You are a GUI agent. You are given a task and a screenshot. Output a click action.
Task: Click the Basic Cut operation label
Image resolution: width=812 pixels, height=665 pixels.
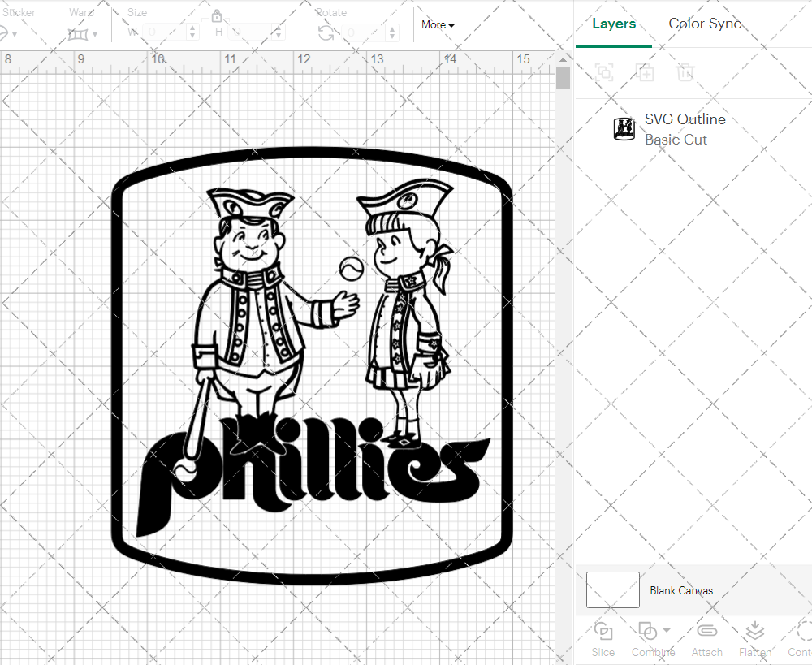point(676,140)
